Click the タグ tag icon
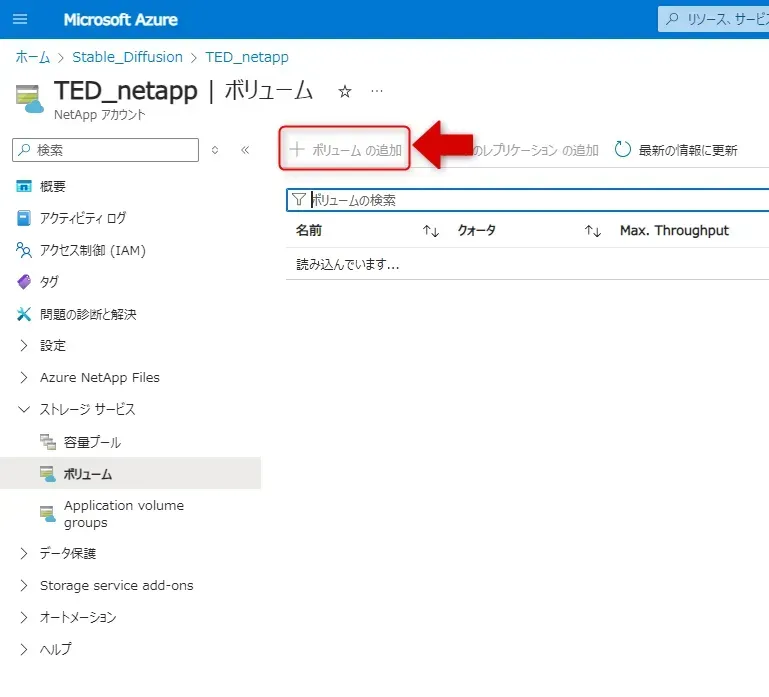This screenshot has height=697, width=769. [x=24, y=282]
